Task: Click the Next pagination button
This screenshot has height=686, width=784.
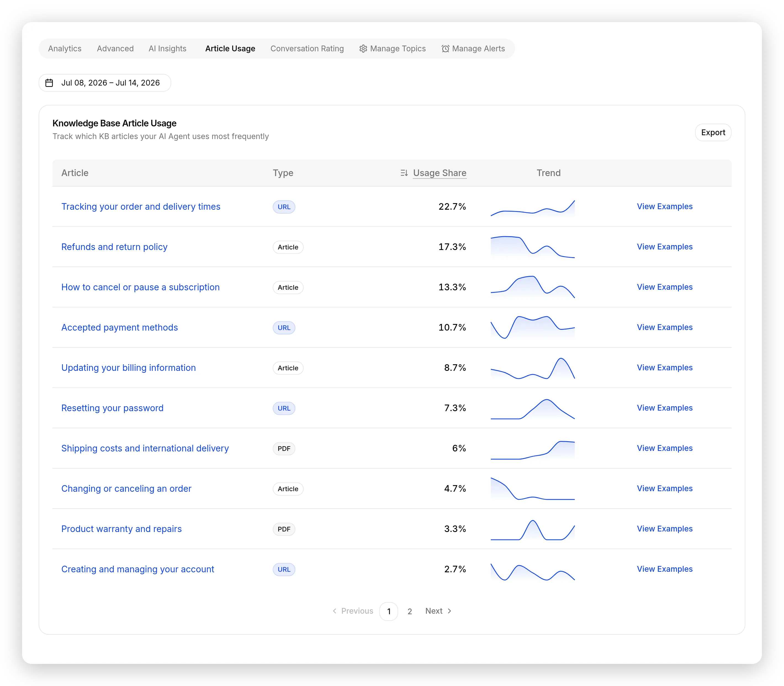Action: (439, 611)
